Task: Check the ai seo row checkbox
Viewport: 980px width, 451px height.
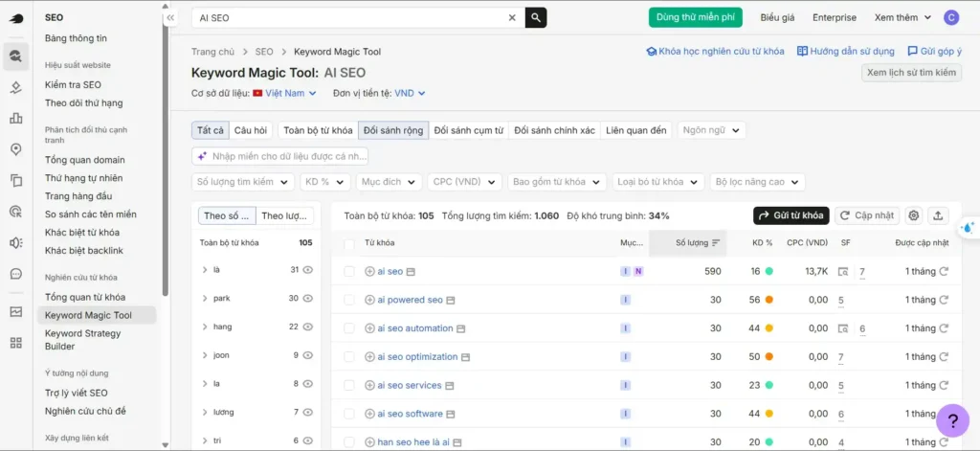Action: 349,272
